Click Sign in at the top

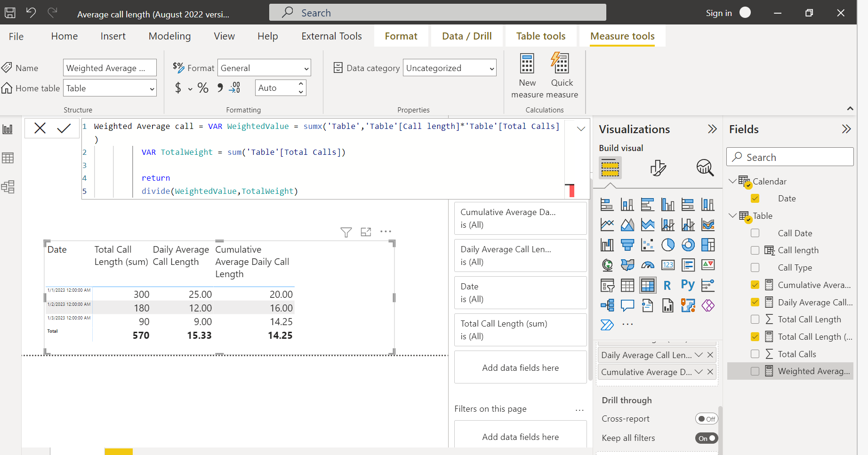point(719,13)
